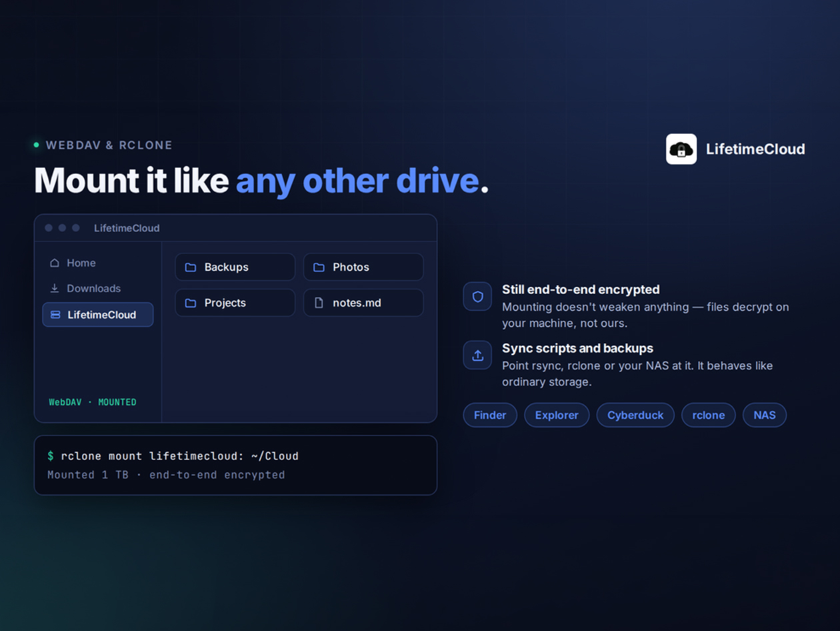Click the Cyberduck pill
Screen dimensions: 840x631
pos(635,415)
